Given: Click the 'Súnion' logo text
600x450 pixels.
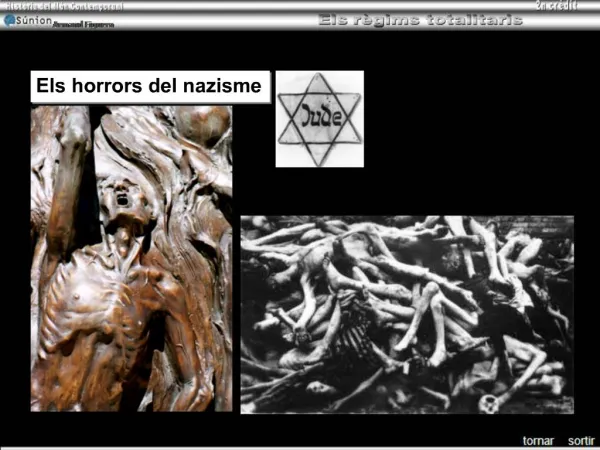Looking at the screenshot, I should [x=34, y=21].
